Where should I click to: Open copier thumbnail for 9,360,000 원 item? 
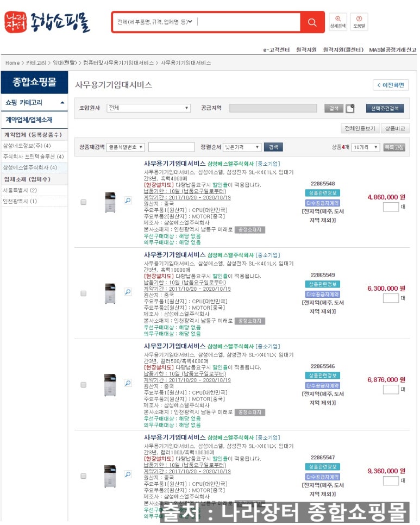pos(110,476)
